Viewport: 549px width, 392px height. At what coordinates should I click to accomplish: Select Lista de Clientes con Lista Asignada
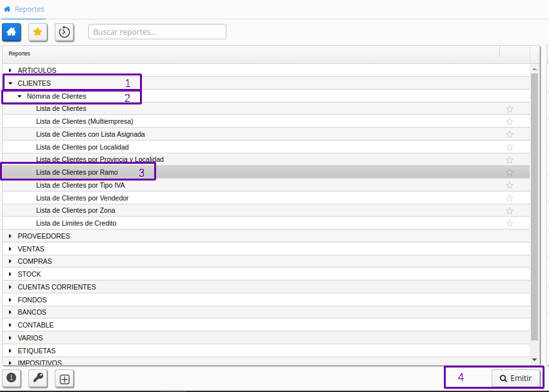[90, 134]
